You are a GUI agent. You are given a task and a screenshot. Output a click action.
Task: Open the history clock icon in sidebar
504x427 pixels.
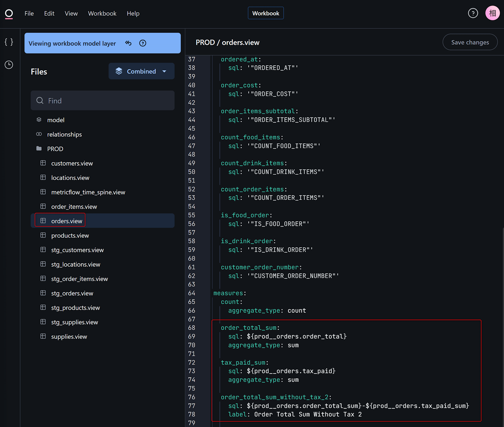pos(9,65)
